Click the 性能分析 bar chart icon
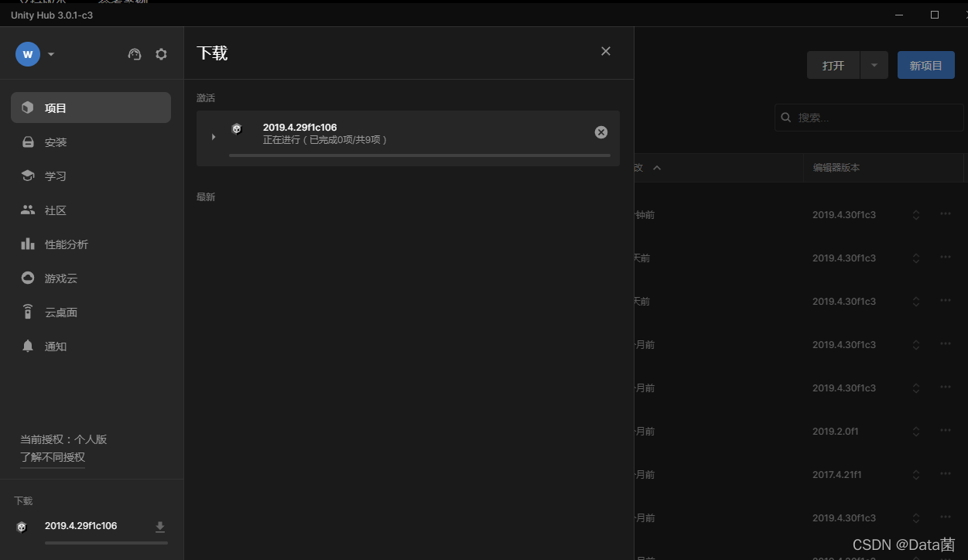 (28, 244)
